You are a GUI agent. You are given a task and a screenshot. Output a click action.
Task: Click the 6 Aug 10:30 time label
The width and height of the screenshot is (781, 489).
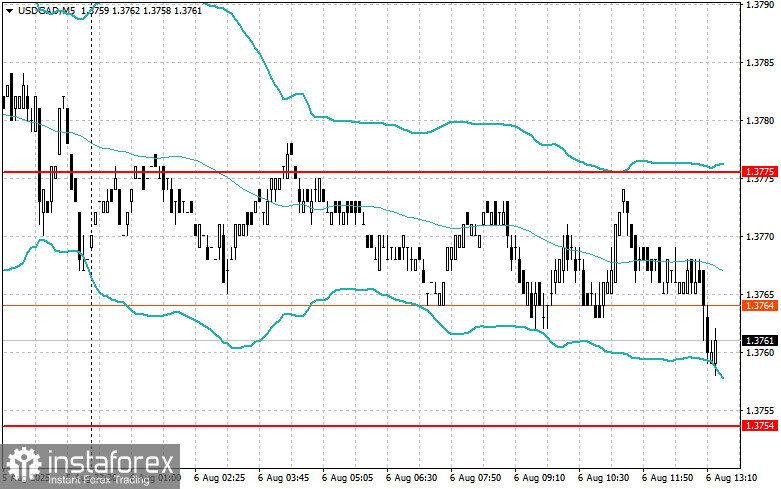pos(604,478)
